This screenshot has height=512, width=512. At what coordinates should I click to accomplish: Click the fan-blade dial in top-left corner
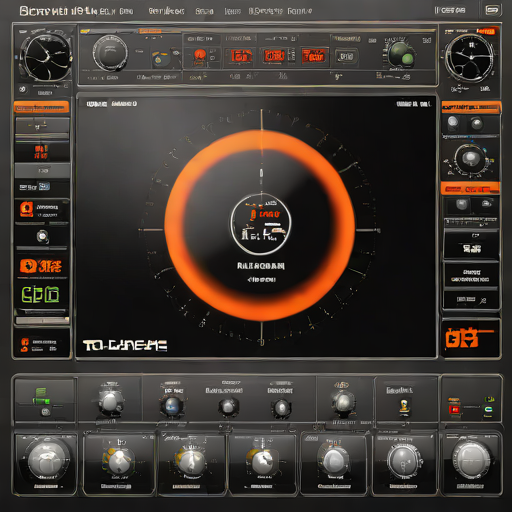[x=45, y=56]
